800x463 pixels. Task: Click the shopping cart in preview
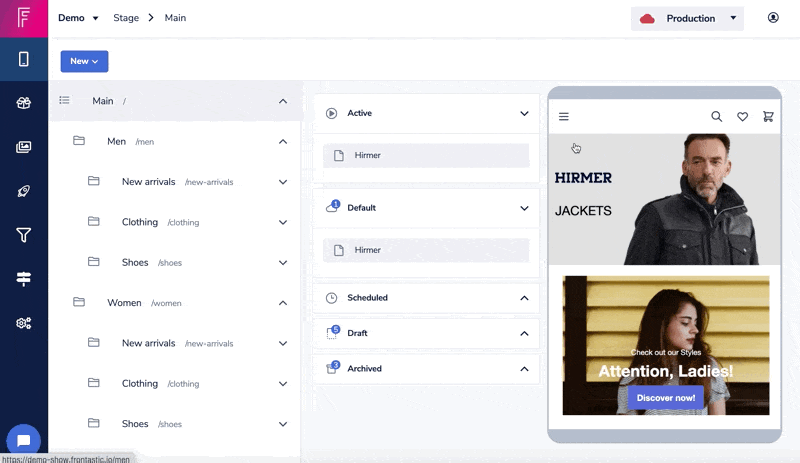click(x=768, y=117)
